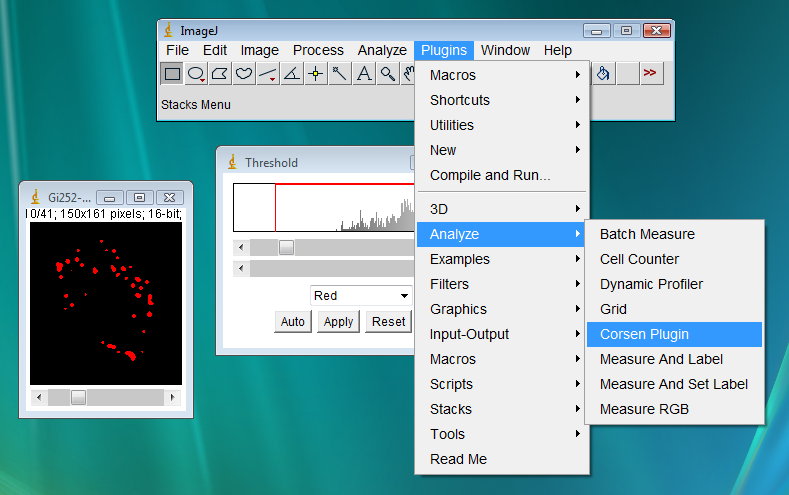Open the File menu

[x=177, y=50]
